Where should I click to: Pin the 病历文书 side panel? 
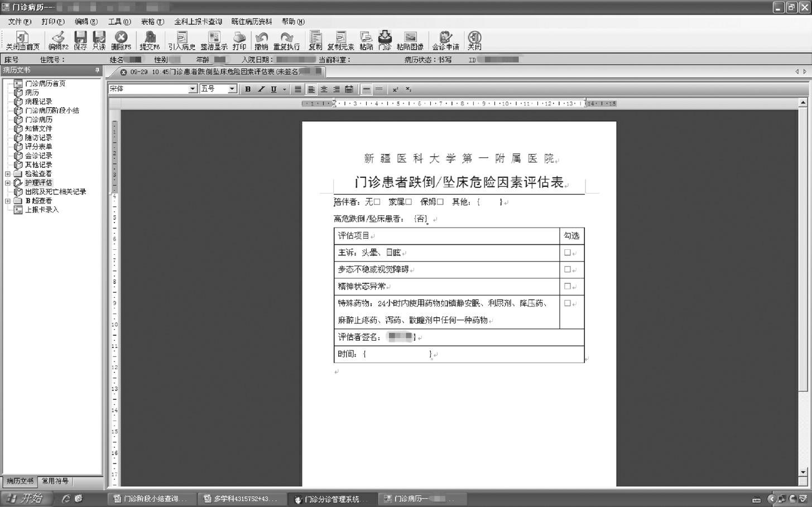tap(97, 70)
